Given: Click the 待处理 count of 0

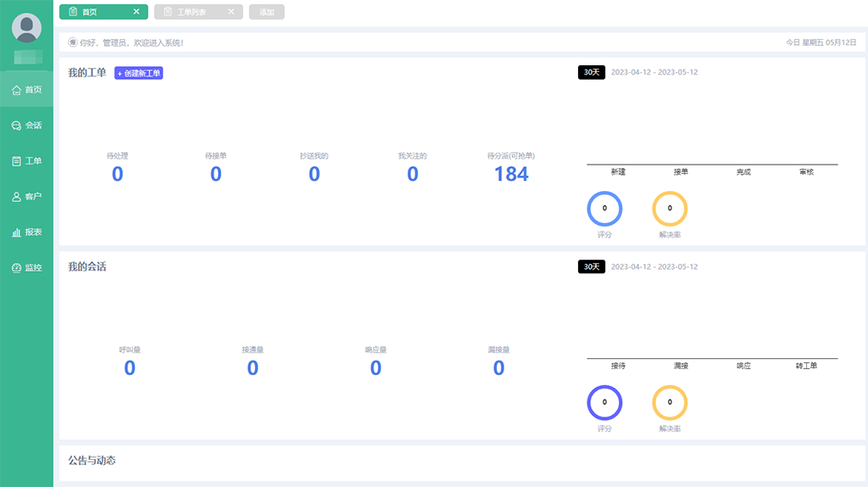Looking at the screenshot, I should click(x=117, y=174).
